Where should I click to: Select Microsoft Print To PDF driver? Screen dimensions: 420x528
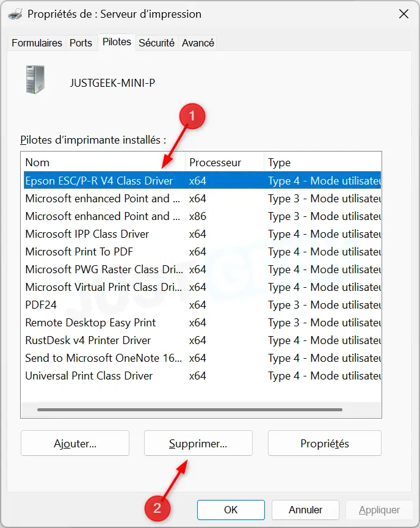point(202,252)
